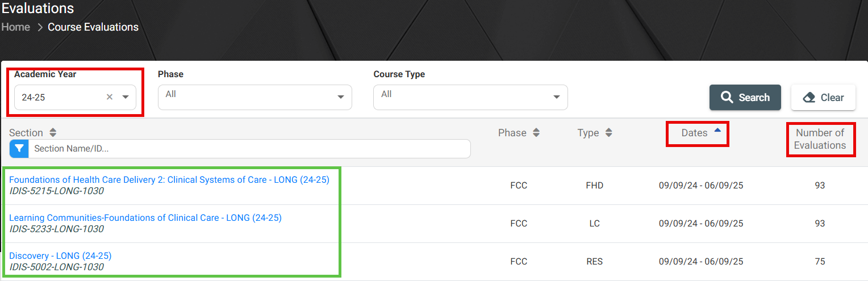The height and width of the screenshot is (281, 868).
Task: Click the Dates column header label
Action: [694, 133]
